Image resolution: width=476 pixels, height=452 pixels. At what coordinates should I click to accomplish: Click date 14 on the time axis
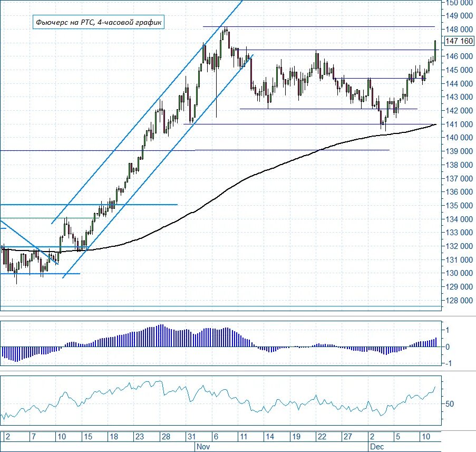(270, 437)
